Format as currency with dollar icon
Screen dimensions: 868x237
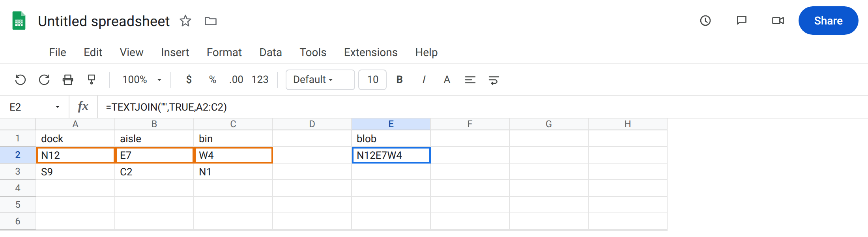189,80
